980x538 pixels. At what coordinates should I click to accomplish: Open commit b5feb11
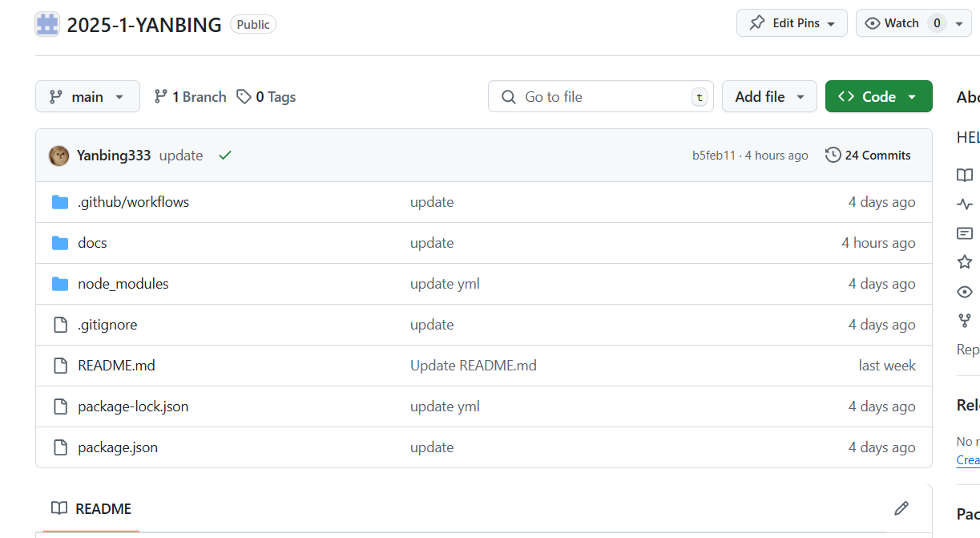[x=714, y=156]
